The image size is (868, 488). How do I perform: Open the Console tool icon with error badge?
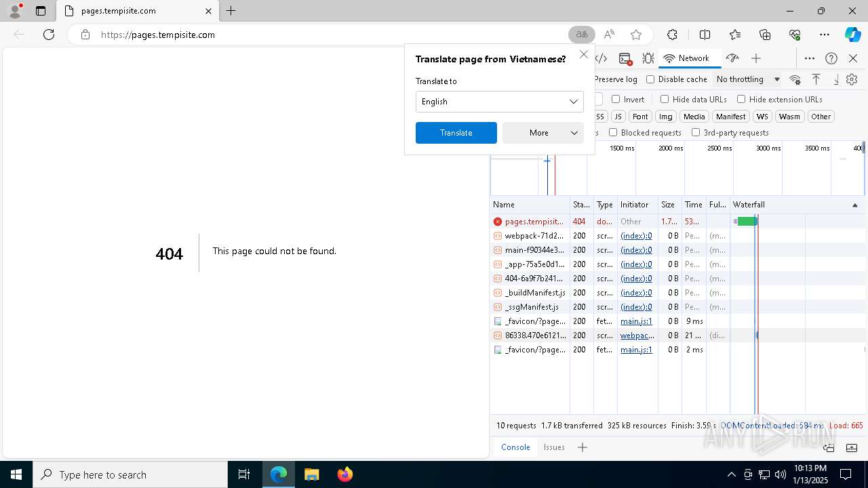click(x=625, y=58)
